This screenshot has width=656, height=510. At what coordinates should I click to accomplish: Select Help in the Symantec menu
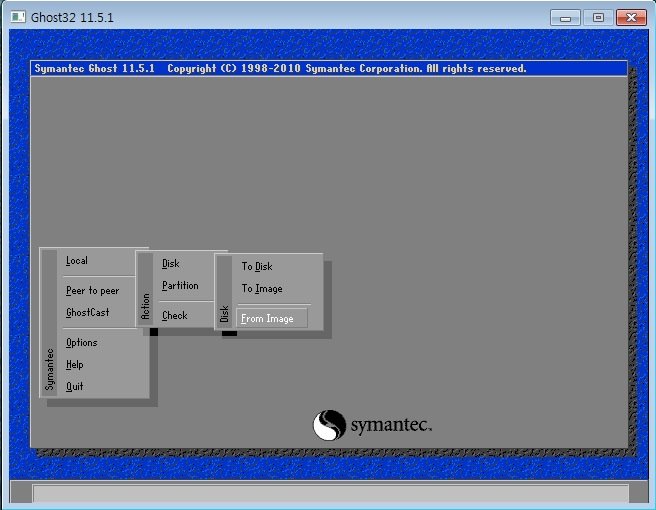(x=74, y=364)
